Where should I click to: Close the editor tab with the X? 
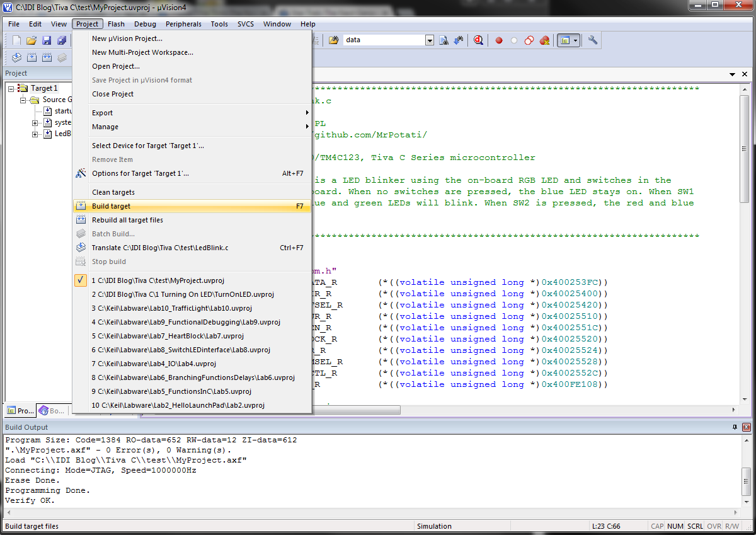point(746,74)
